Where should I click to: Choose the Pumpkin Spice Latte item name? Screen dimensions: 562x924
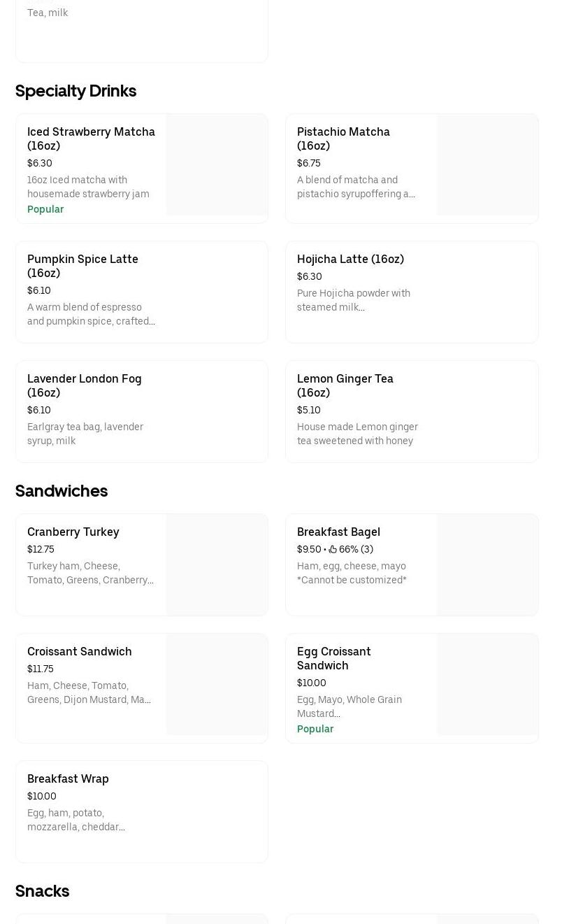click(x=82, y=266)
